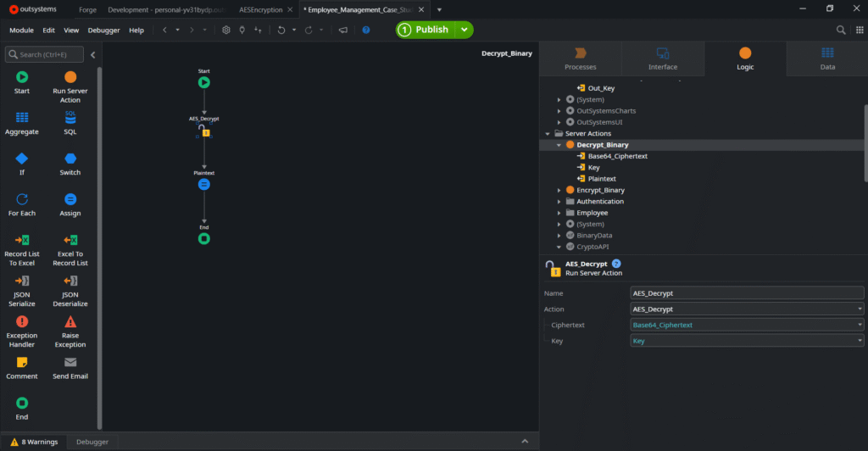Open the Debugger menu

point(103,30)
